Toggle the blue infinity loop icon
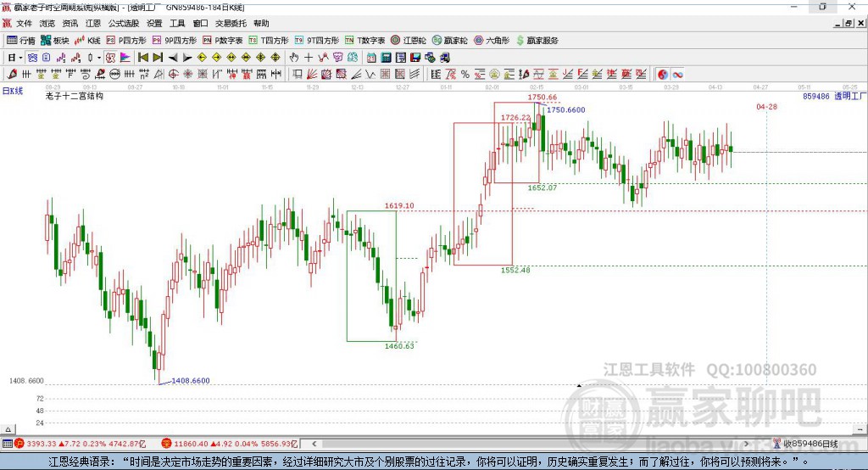 click(677, 75)
